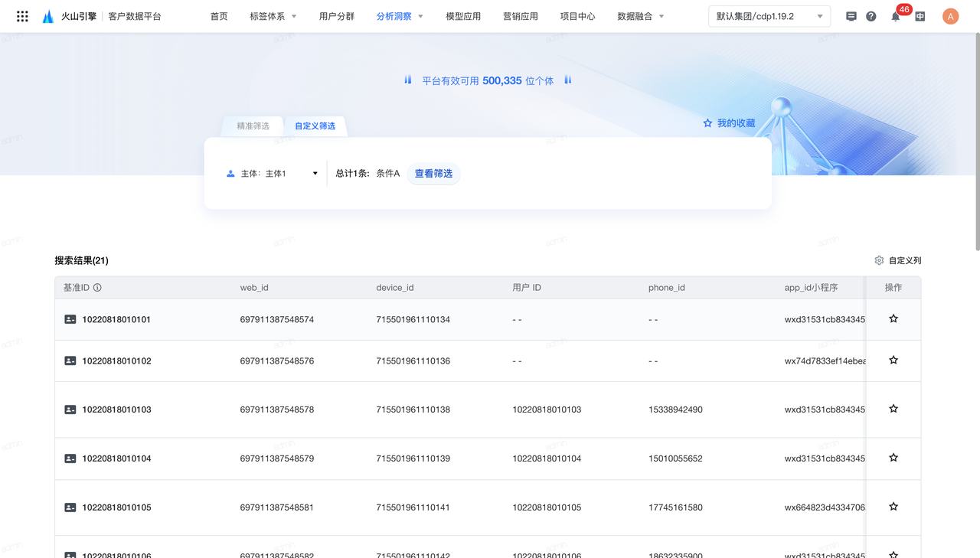980x558 pixels.
Task: Expand the 数据融合 menu
Action: (x=641, y=16)
